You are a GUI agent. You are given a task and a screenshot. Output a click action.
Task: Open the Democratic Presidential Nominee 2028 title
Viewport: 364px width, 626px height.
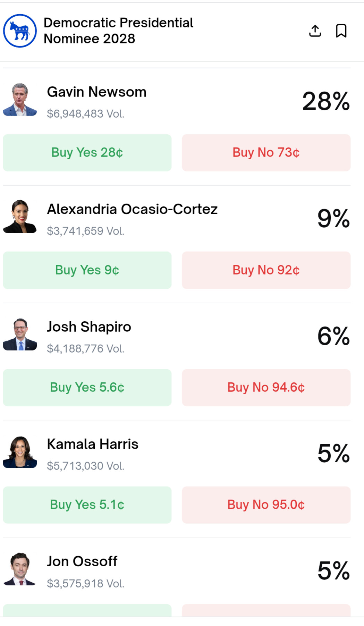coord(118,31)
